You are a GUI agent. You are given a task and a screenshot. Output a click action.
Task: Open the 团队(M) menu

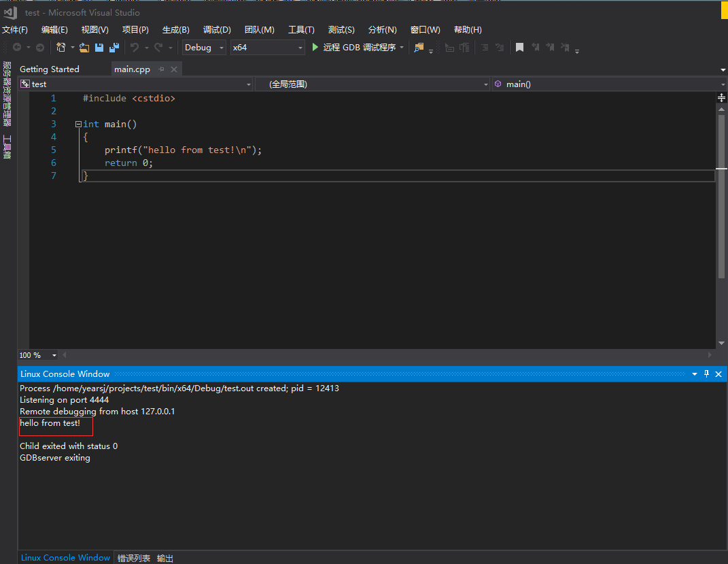(x=259, y=30)
